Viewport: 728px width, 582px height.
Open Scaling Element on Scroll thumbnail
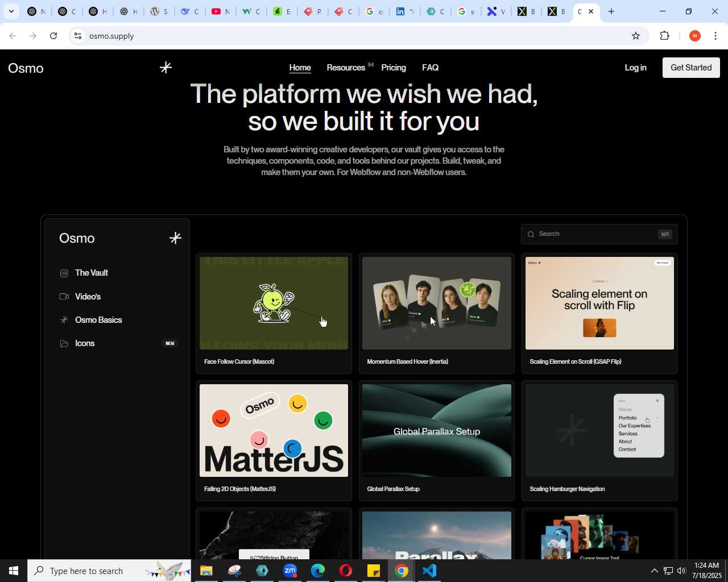[x=599, y=303]
